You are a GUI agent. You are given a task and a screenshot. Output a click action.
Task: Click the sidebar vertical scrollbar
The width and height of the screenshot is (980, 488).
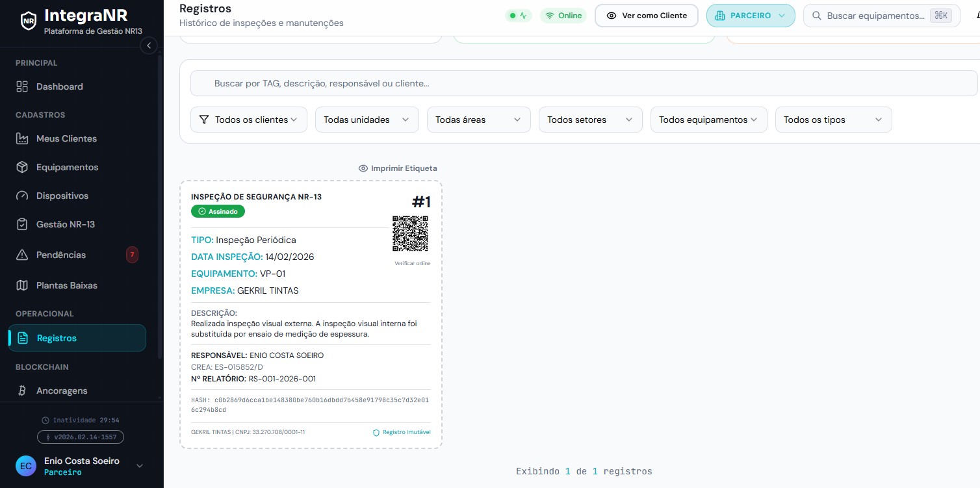tap(160, 207)
